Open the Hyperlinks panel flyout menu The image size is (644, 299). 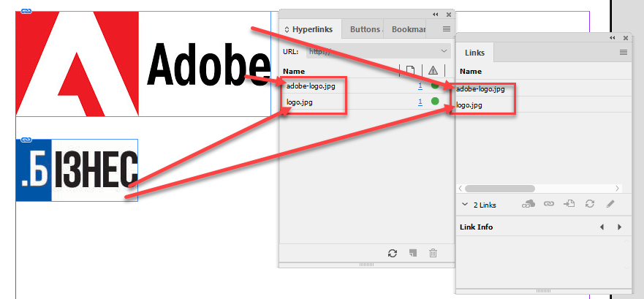coord(447,29)
